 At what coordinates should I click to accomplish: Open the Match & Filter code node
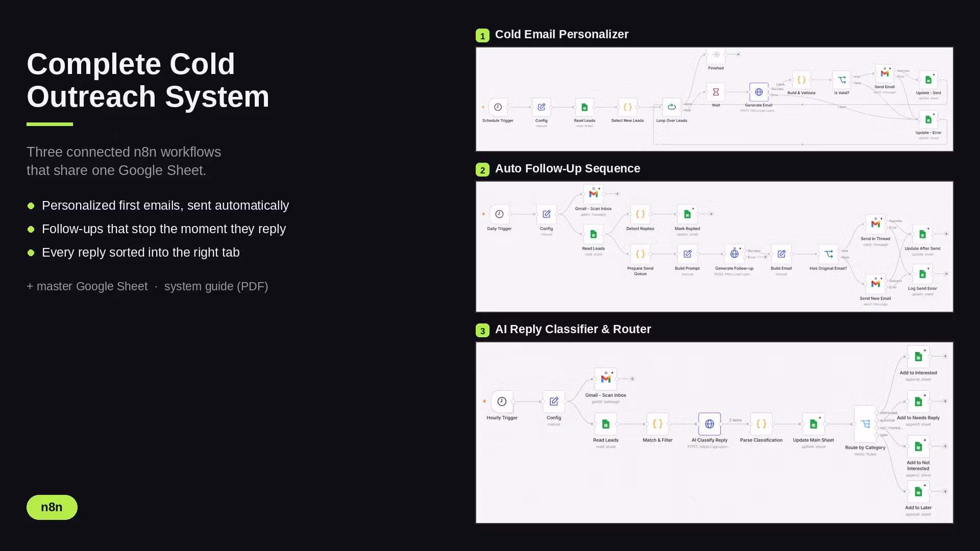657,424
